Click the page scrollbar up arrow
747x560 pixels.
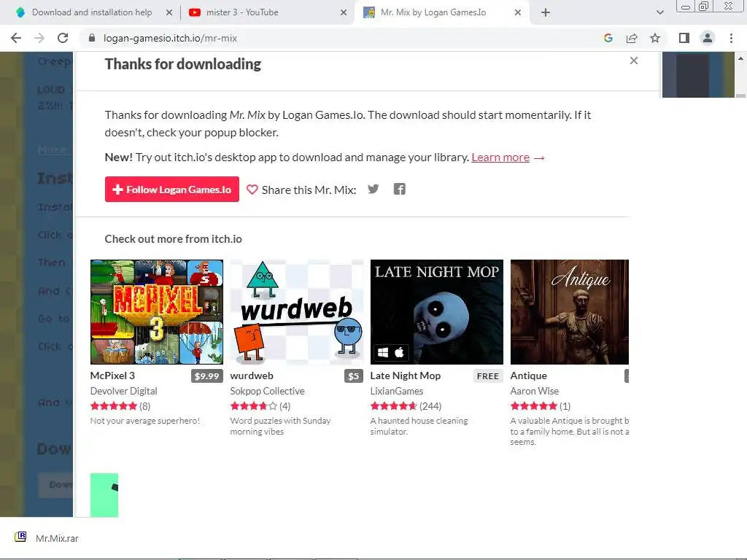point(741,58)
